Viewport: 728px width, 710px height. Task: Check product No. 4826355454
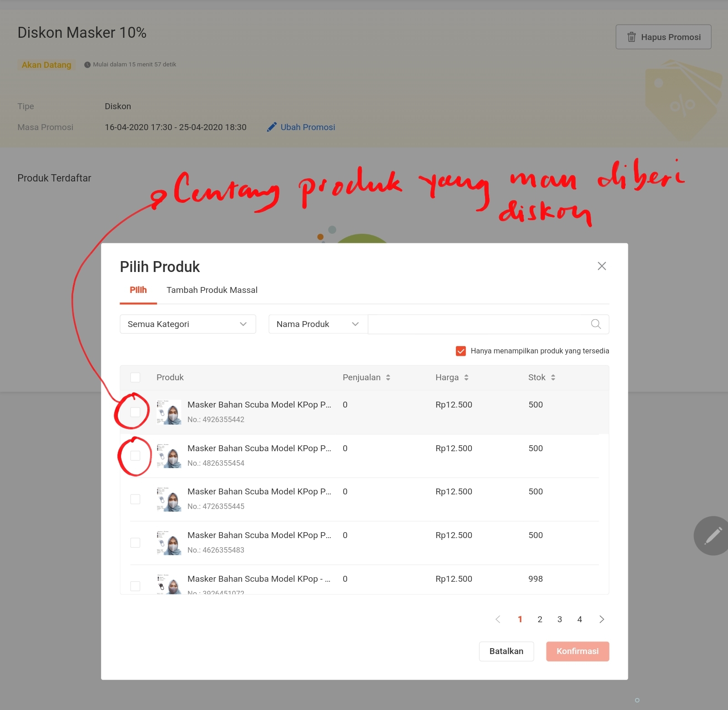coord(135,455)
